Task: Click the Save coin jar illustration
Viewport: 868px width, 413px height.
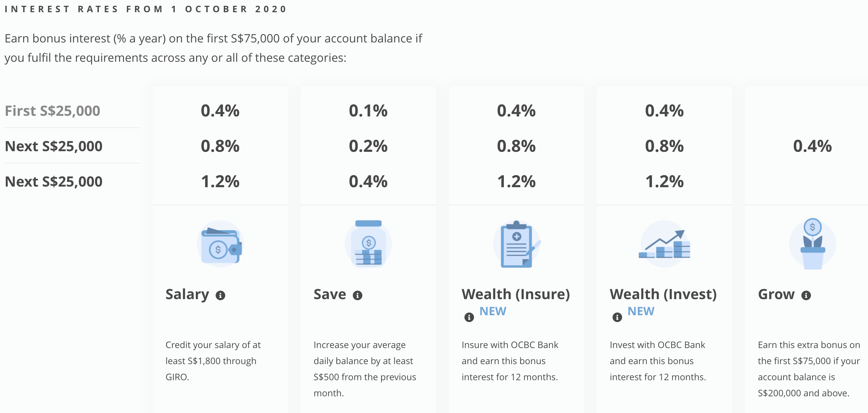Action: pos(368,244)
